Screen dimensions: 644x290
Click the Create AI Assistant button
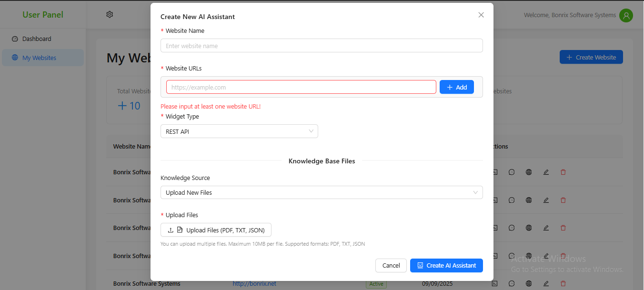coord(446,265)
